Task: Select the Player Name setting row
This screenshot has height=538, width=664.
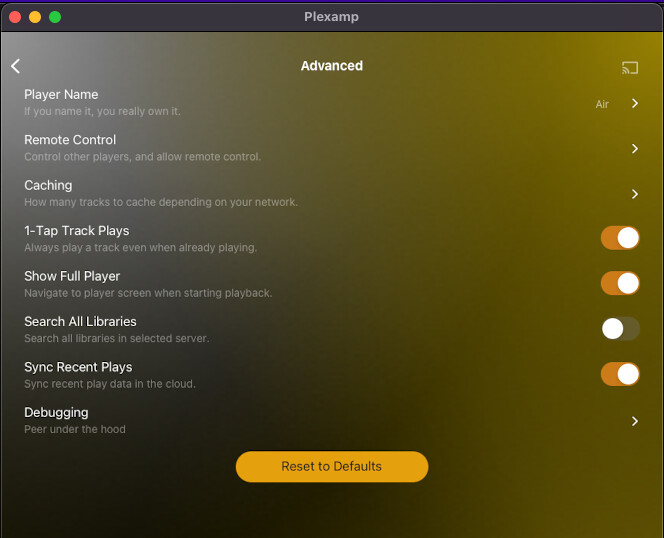Action: pyautogui.click(x=332, y=103)
